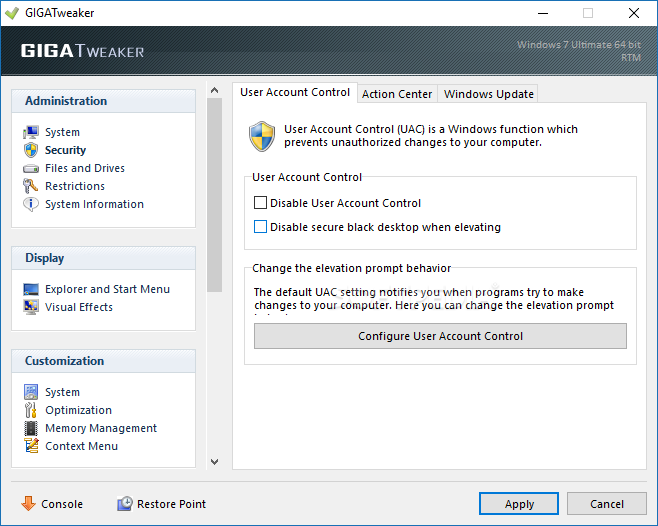Open the Memory Management settings

[101, 428]
